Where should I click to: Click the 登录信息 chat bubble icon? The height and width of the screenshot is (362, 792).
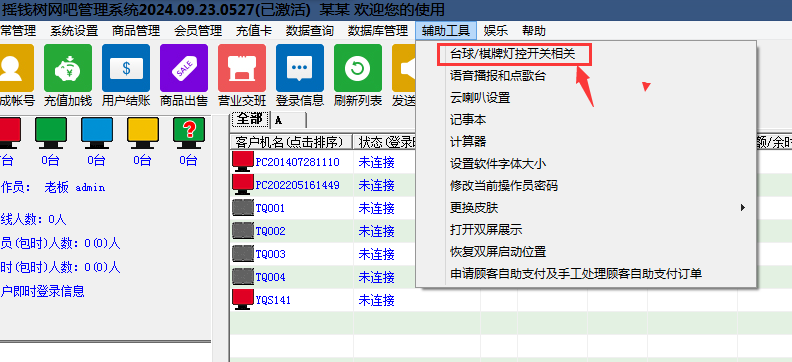coord(300,68)
